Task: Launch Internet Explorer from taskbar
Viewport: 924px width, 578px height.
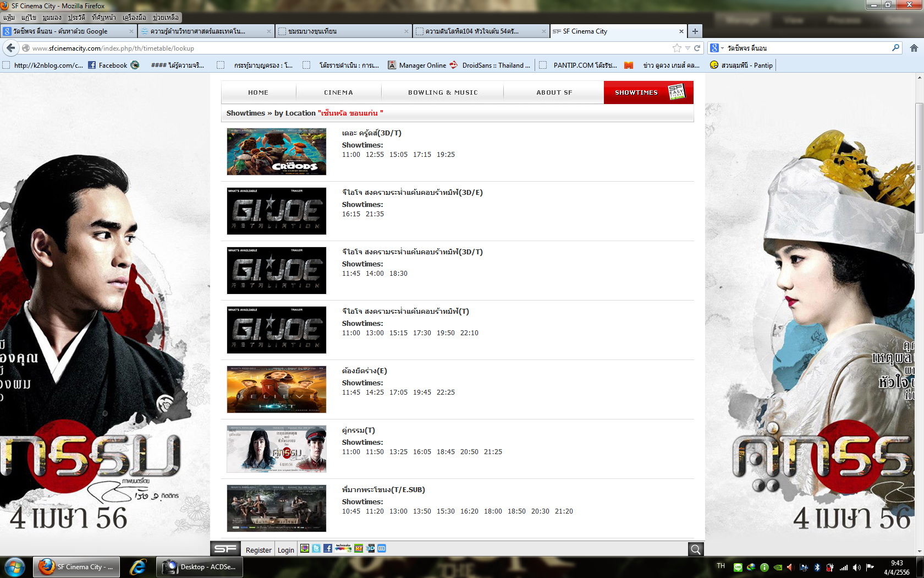Action: point(137,566)
